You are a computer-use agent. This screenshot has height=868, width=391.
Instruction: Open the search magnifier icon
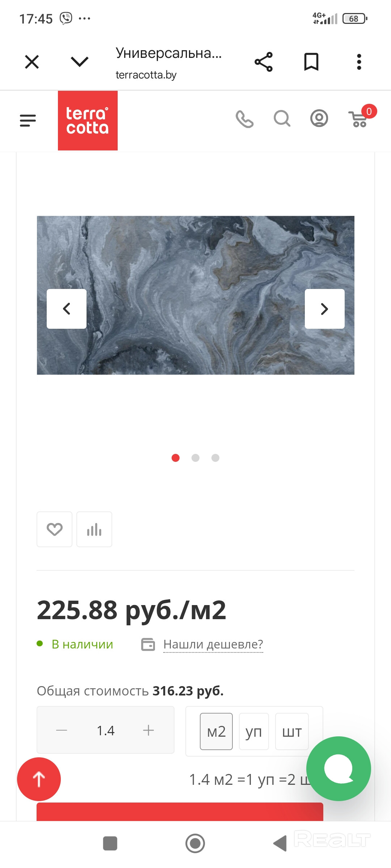point(282,119)
